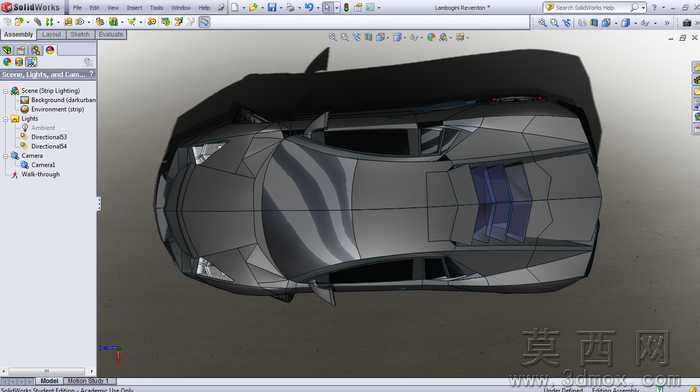
Task: Open the View Orientation dropdown in the viewport toolbar
Action: (388, 38)
